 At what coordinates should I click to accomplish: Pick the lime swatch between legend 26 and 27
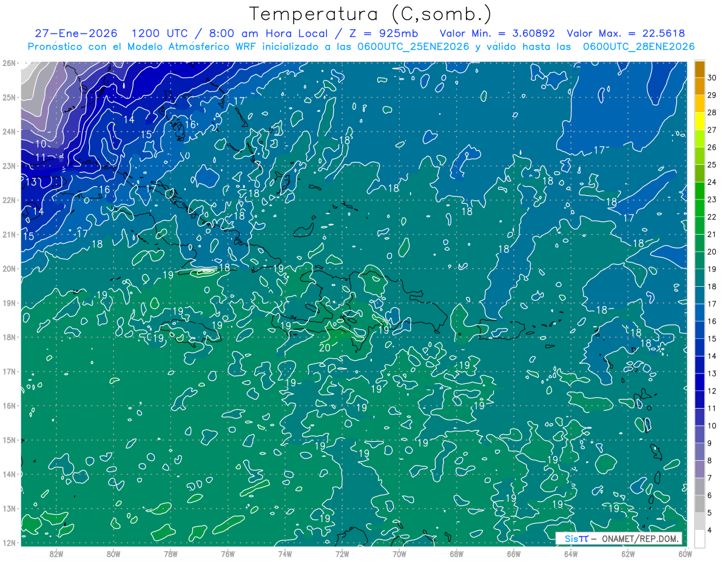coord(699,138)
